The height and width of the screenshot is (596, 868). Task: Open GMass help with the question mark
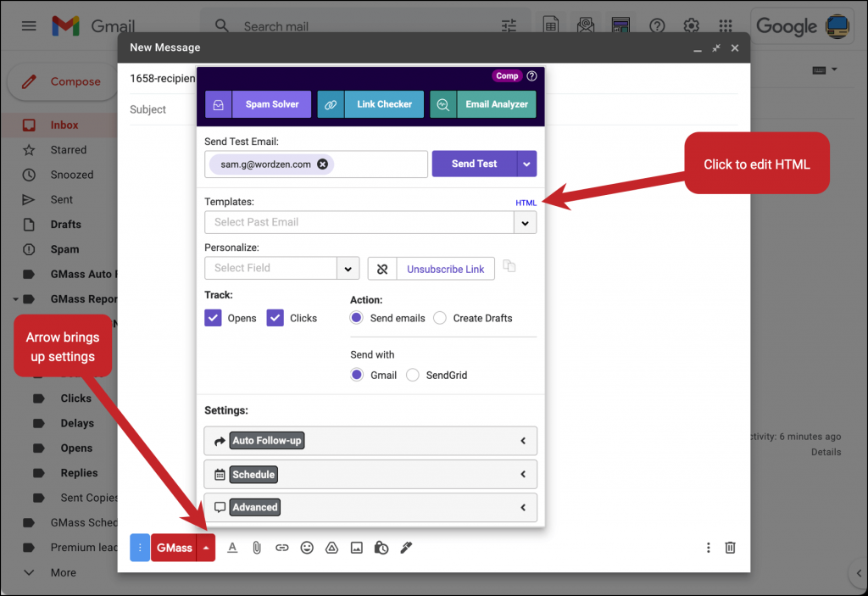point(531,75)
